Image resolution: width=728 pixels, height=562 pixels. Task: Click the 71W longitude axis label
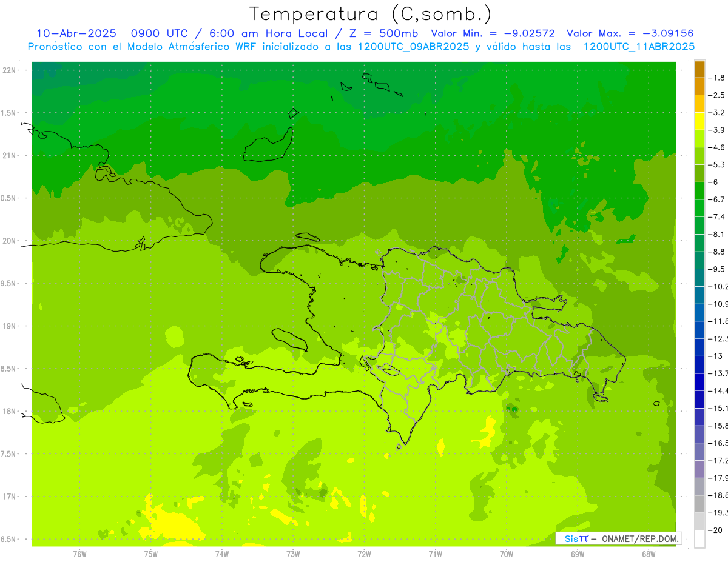pos(435,554)
